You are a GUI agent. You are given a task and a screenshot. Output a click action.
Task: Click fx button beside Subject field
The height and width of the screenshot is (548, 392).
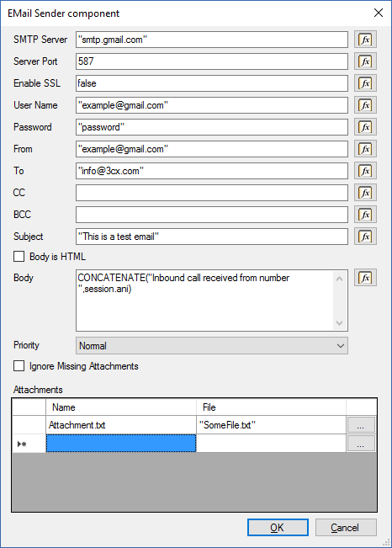coord(365,237)
